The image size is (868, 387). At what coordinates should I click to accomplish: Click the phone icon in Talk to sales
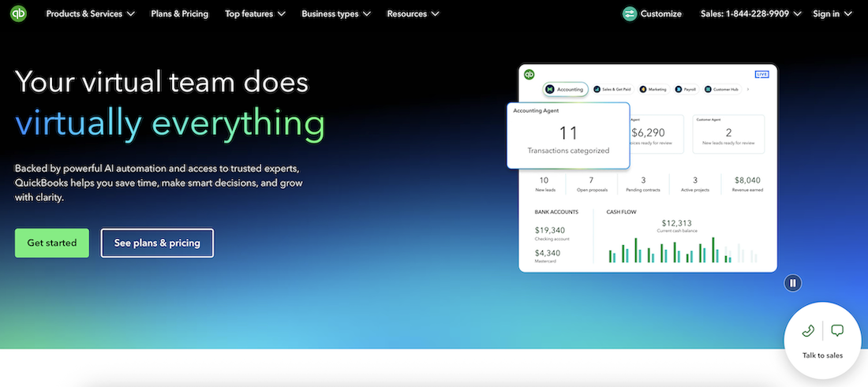click(808, 330)
